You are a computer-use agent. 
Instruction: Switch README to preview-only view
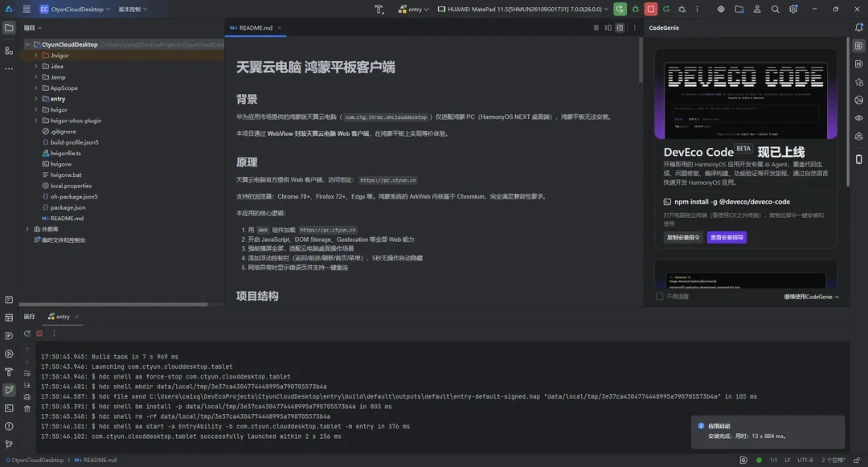click(620, 27)
